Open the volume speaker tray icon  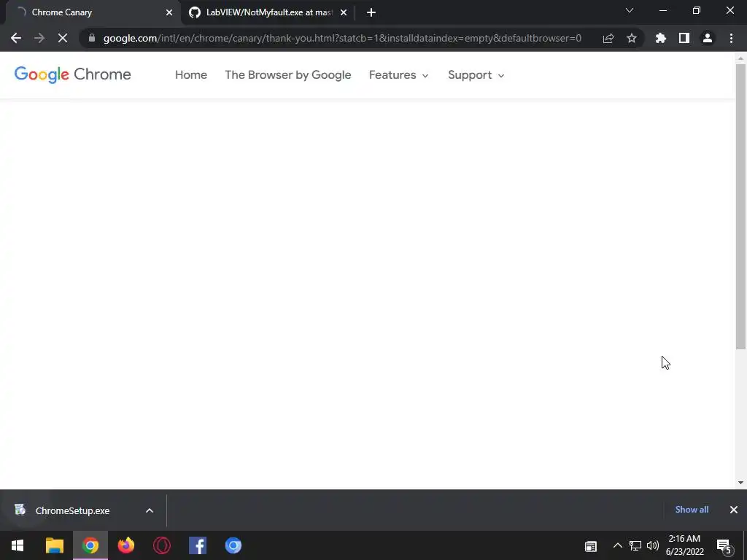[x=653, y=545]
